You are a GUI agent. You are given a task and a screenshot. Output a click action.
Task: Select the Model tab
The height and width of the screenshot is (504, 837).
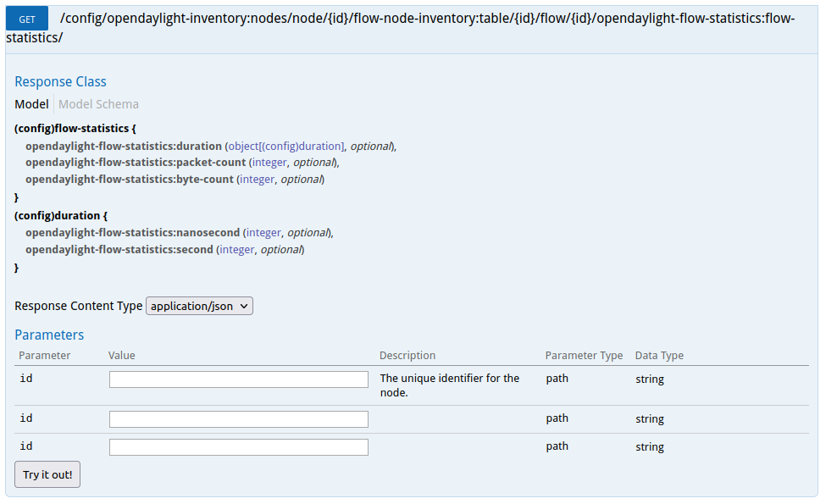[x=31, y=104]
